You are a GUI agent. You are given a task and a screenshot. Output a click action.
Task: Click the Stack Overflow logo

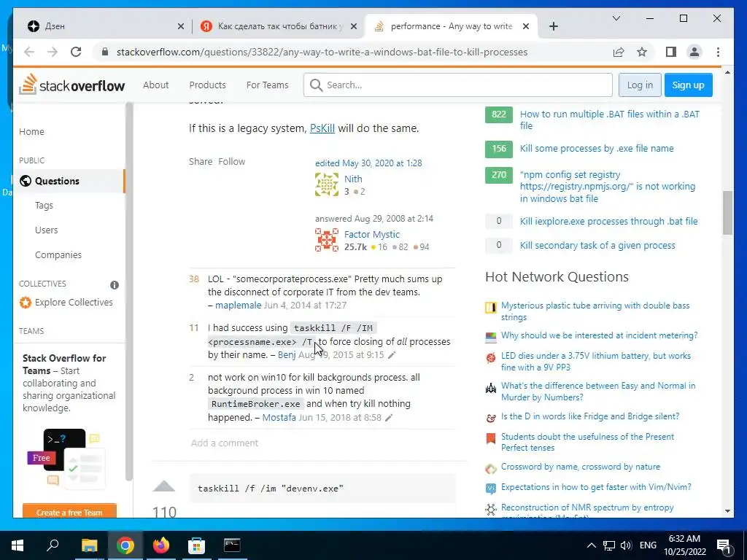[x=72, y=85]
